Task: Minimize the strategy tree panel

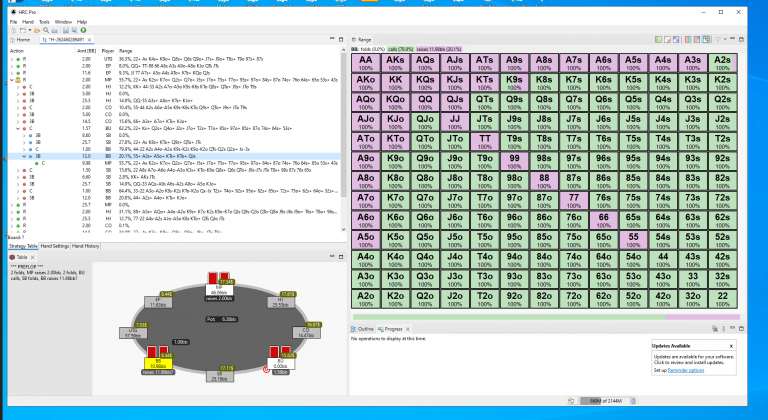Action: (x=332, y=39)
